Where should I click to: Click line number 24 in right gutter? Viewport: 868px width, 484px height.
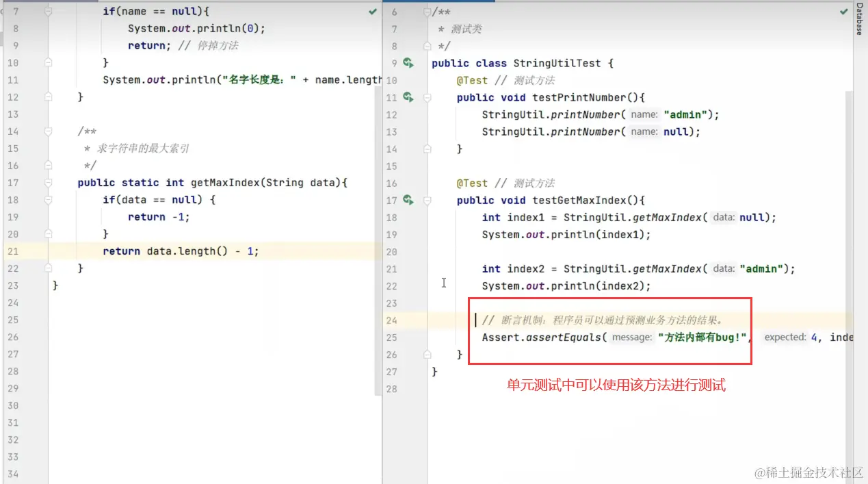pyautogui.click(x=391, y=320)
